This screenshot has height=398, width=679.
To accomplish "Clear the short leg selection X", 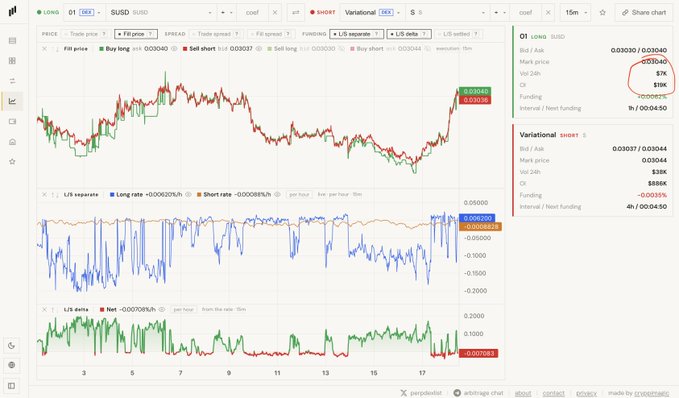I will click(x=548, y=13).
